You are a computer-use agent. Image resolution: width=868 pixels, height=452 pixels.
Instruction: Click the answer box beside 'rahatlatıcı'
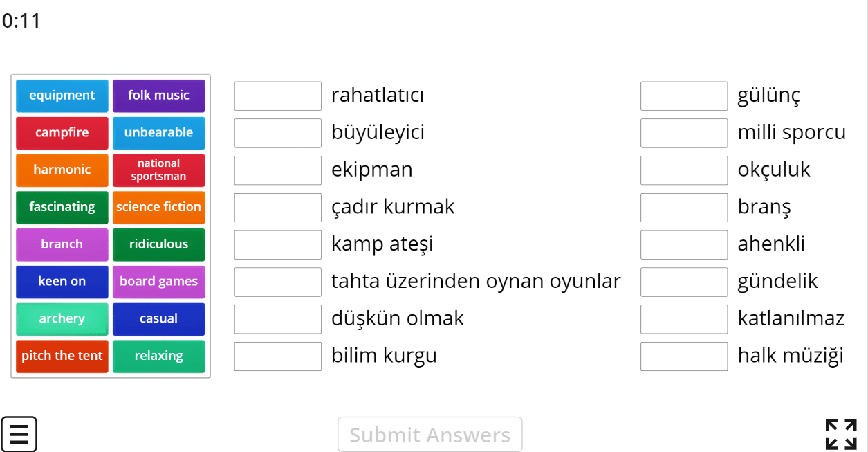coord(277,96)
